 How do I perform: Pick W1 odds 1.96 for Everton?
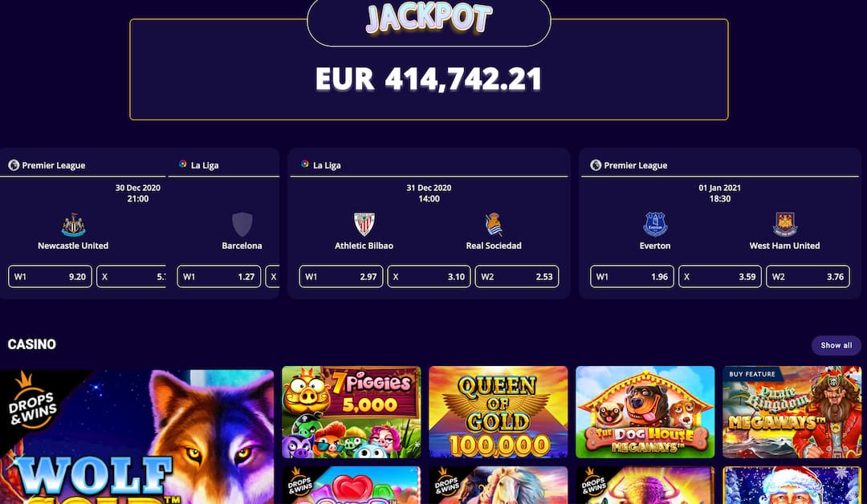pyautogui.click(x=632, y=276)
